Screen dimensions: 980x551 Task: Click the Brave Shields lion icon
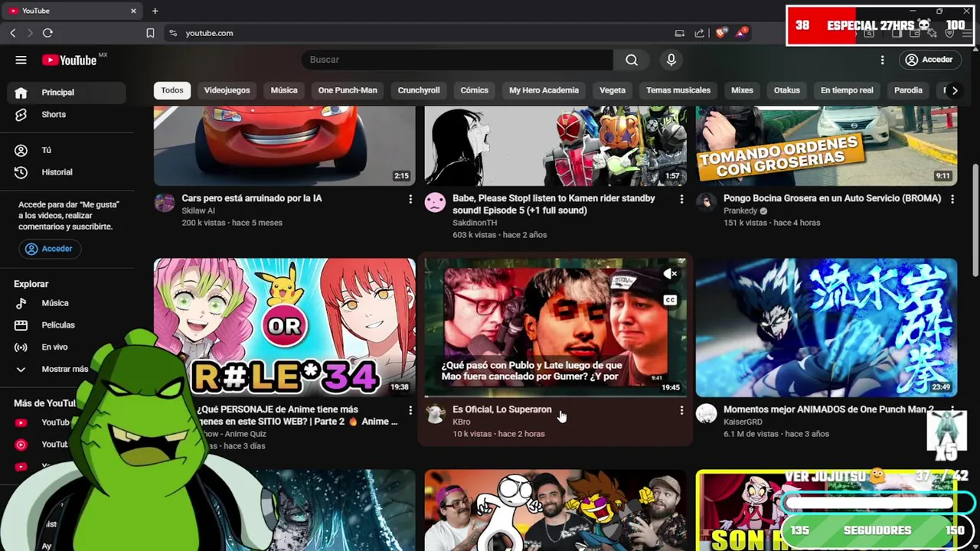pyautogui.click(x=720, y=33)
